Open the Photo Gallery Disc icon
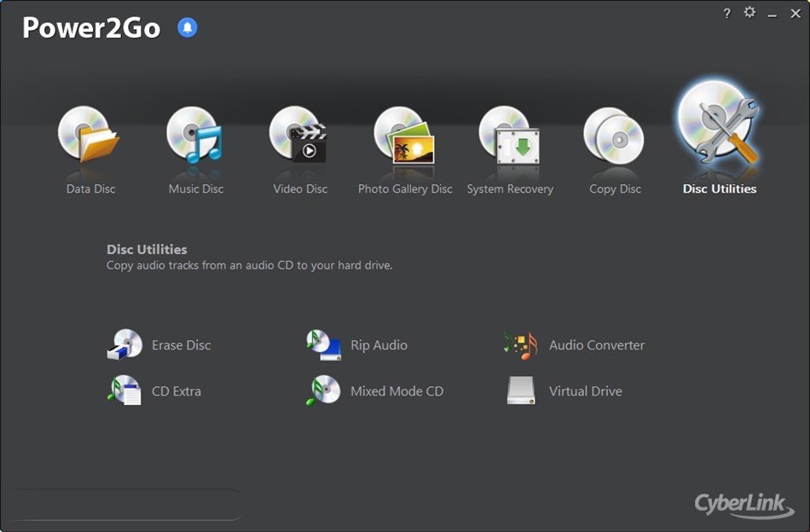Viewport: 810px width, 532px height. (404, 136)
